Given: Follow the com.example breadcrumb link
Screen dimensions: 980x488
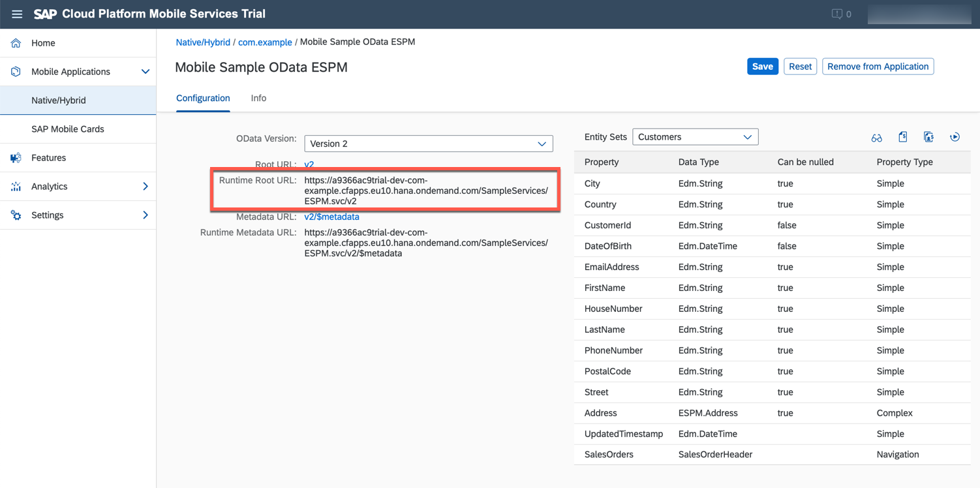Looking at the screenshot, I should pyautogui.click(x=265, y=42).
